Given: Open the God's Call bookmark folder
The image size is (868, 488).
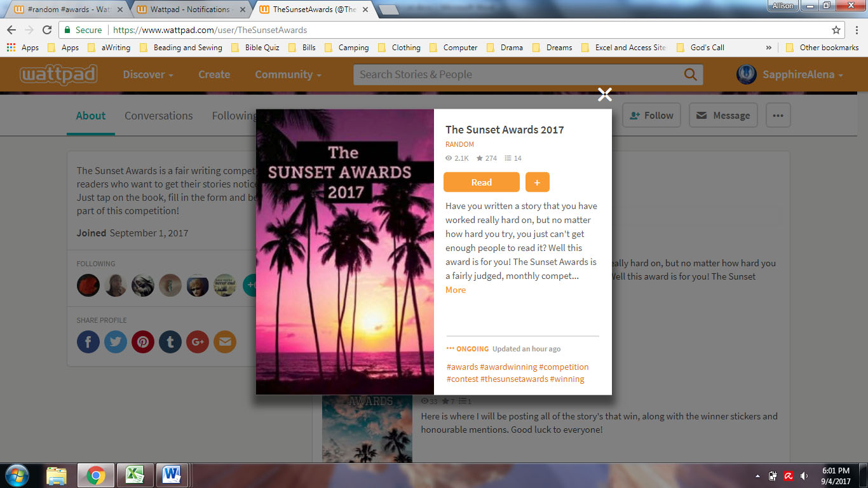Looking at the screenshot, I should click(700, 48).
